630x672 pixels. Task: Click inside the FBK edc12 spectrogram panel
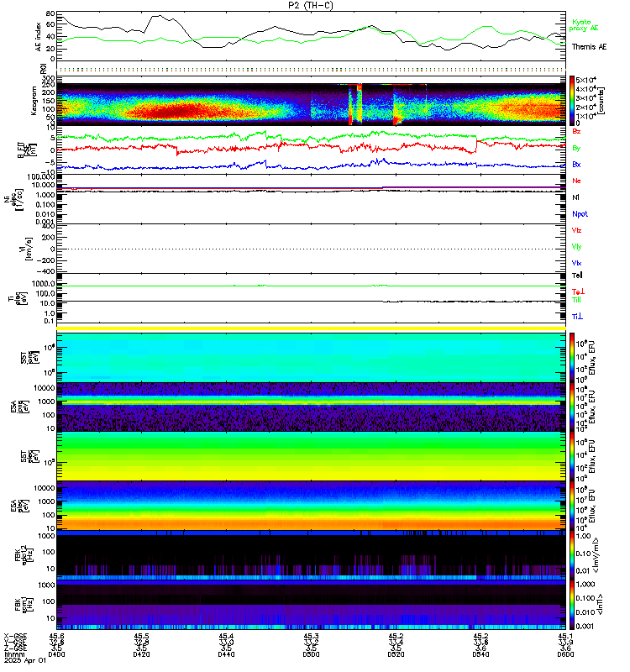[311, 555]
